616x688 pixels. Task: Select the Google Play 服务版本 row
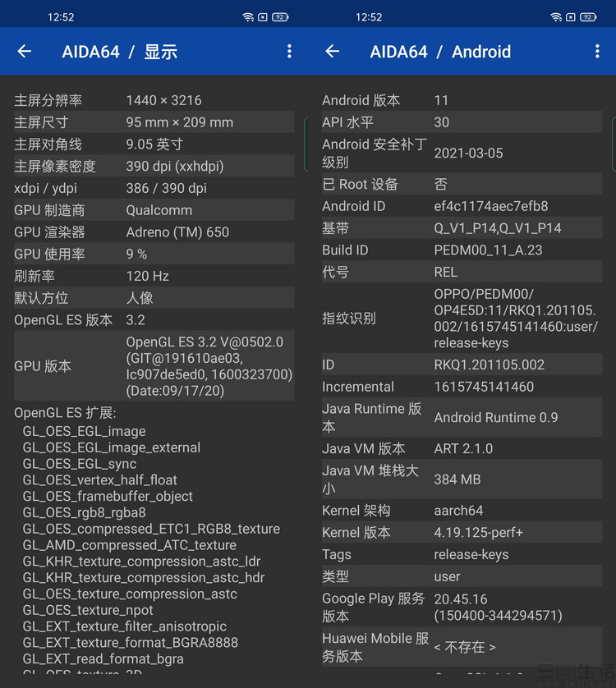[462, 607]
